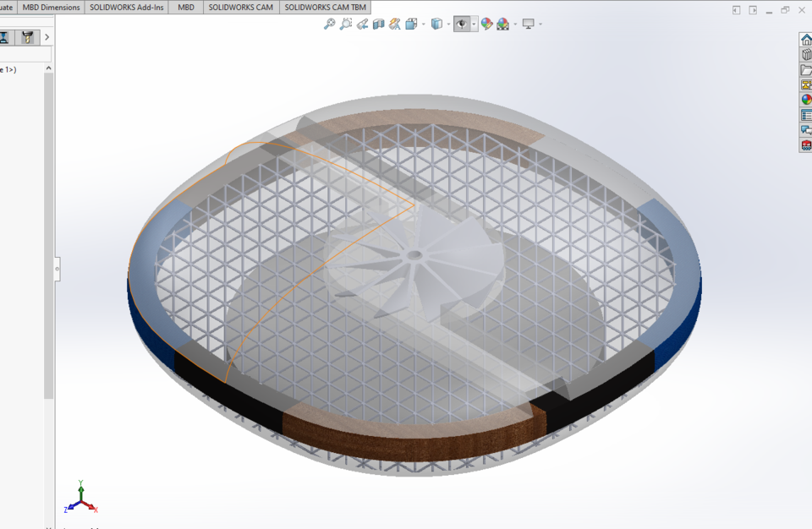Select the Previous View icon

click(363, 25)
